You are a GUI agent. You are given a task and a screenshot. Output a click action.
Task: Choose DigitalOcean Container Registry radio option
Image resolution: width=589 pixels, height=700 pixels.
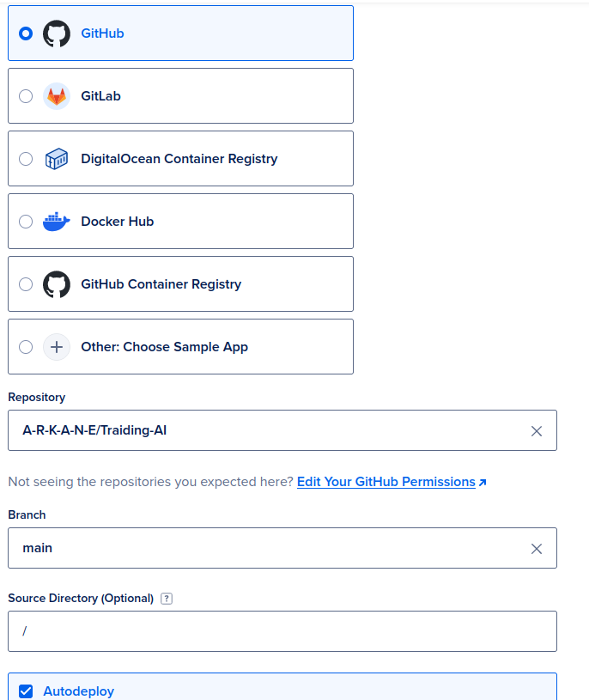[x=26, y=159]
